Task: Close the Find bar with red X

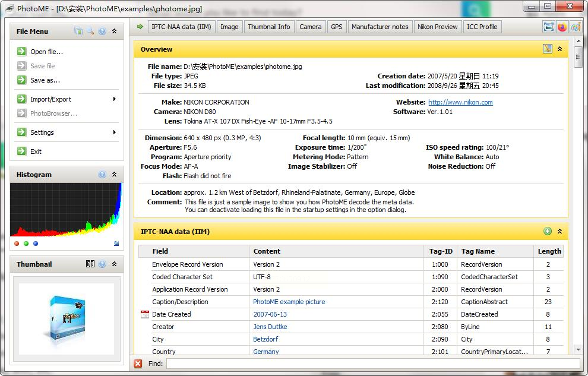Action: pyautogui.click(x=138, y=364)
